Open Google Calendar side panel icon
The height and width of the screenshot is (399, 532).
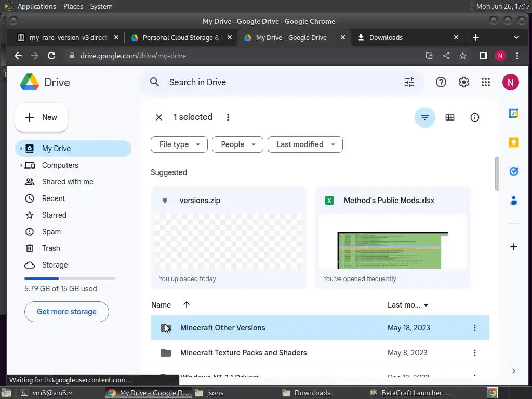pos(513,113)
